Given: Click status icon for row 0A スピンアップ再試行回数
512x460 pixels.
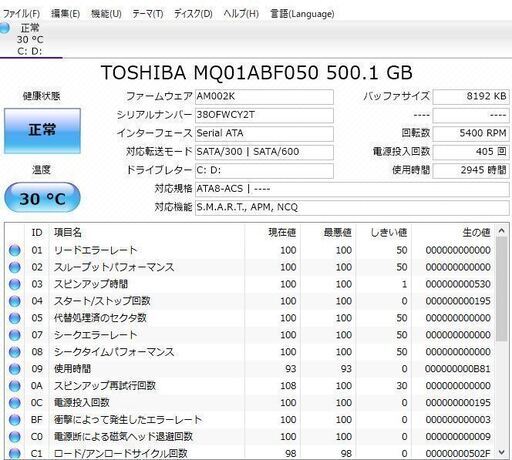Looking at the screenshot, I should click(x=14, y=386).
